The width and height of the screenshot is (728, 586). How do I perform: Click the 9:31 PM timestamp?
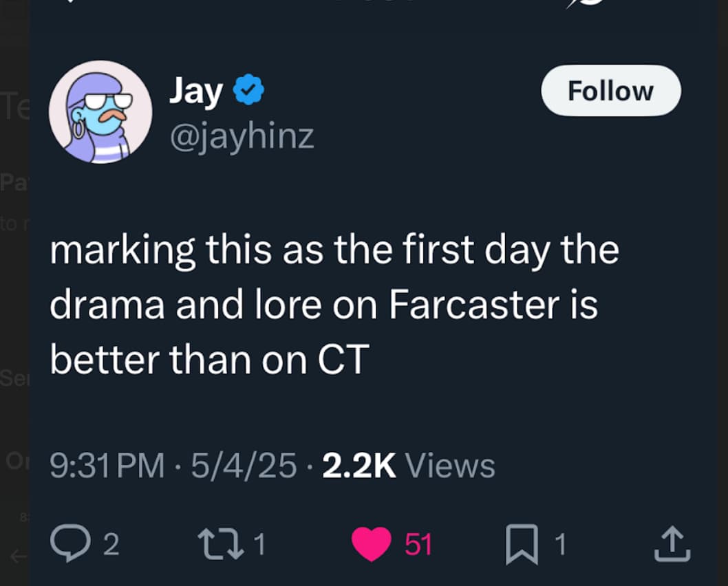[107, 466]
